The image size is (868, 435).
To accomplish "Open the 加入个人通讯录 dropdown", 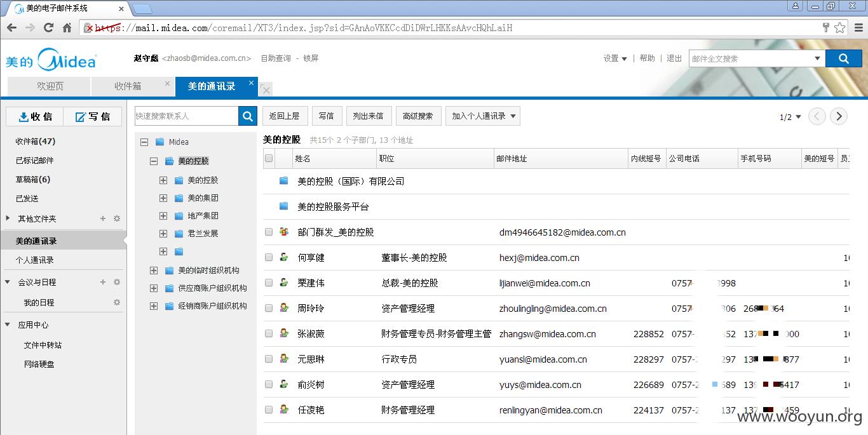I will (x=483, y=116).
